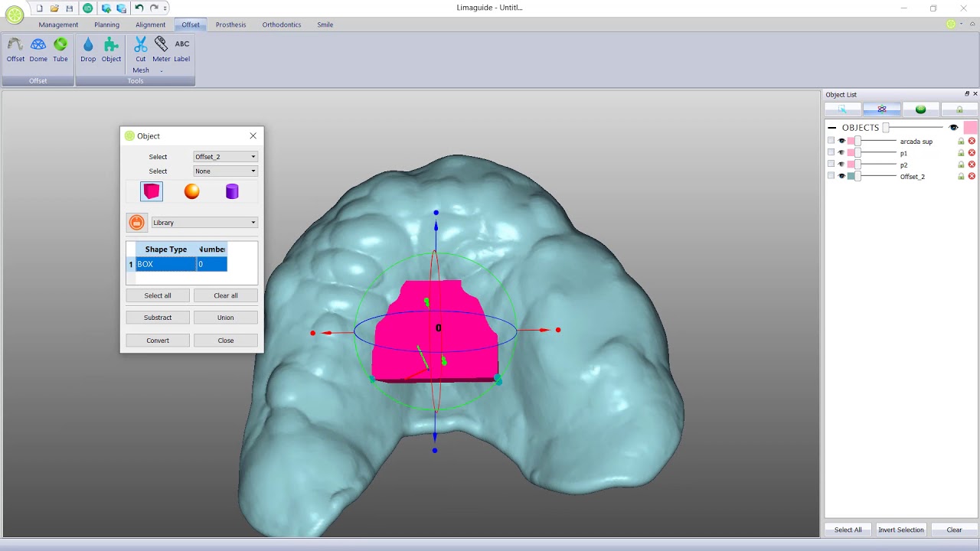The width and height of the screenshot is (980, 551).
Task: Click the orange library icon button
Action: click(136, 223)
